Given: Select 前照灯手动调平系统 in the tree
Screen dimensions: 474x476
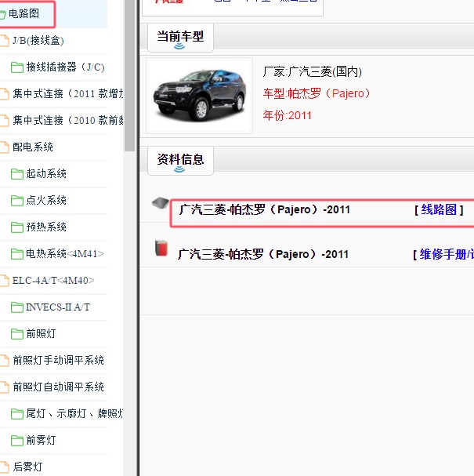Looking at the screenshot, I should point(58,361).
